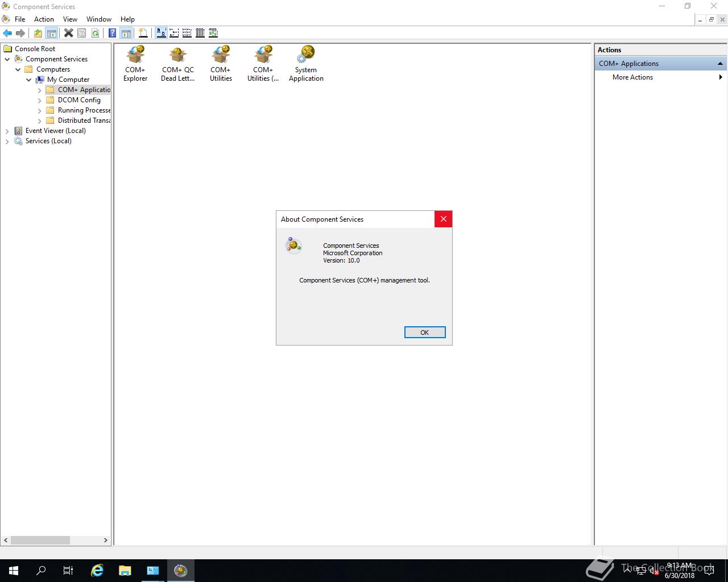Toggle Show/Hide Action Pane toolbar button
This screenshot has height=582, width=728.
tap(126, 33)
